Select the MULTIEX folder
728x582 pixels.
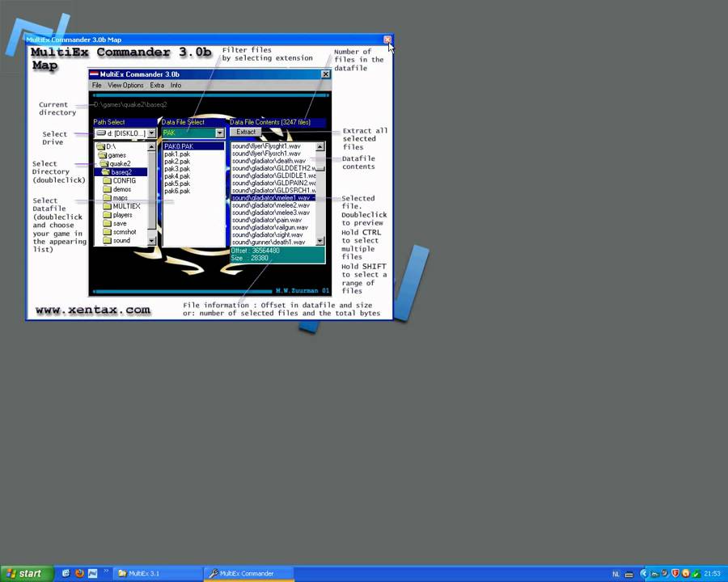coord(121,207)
